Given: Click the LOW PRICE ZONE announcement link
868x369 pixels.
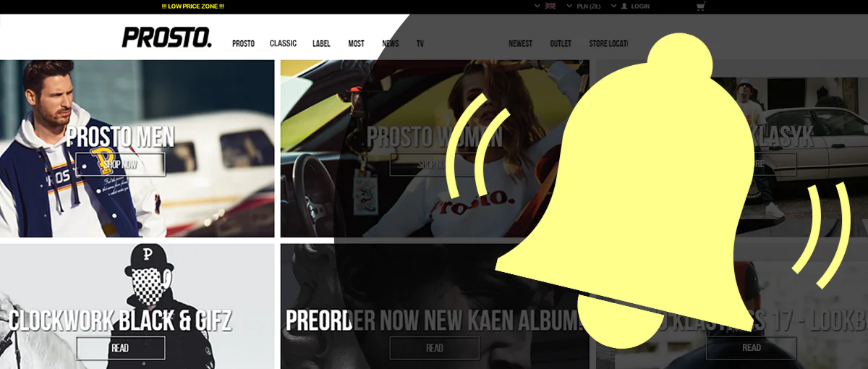Looking at the screenshot, I should 192,7.
